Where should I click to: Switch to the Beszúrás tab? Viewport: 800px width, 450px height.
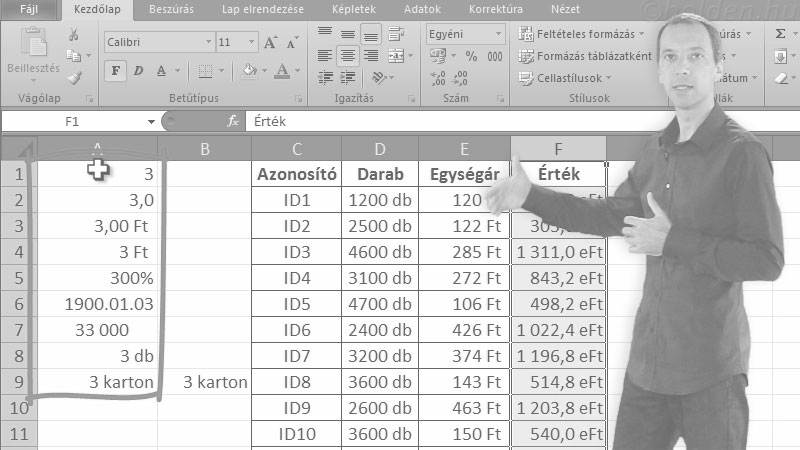point(171,9)
